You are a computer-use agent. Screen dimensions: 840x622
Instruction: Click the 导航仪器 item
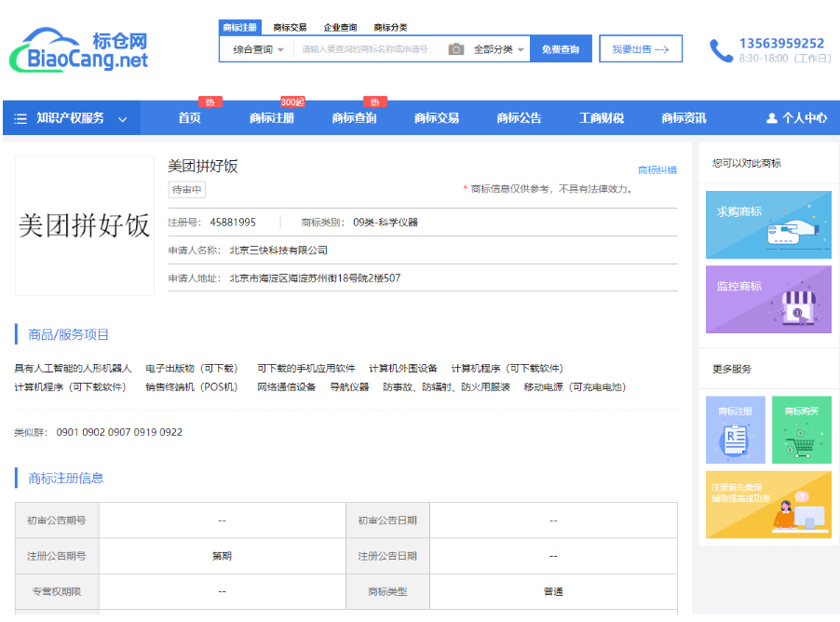pyautogui.click(x=349, y=387)
